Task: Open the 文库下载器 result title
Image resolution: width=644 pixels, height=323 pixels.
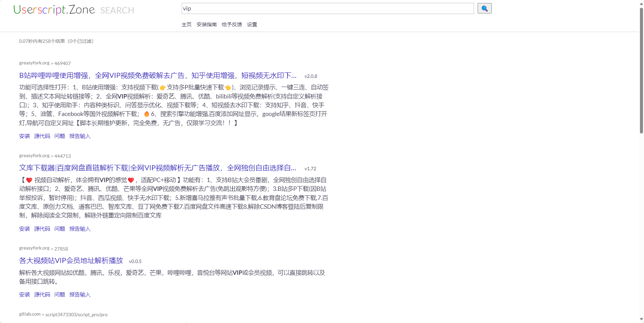Action: [158, 168]
